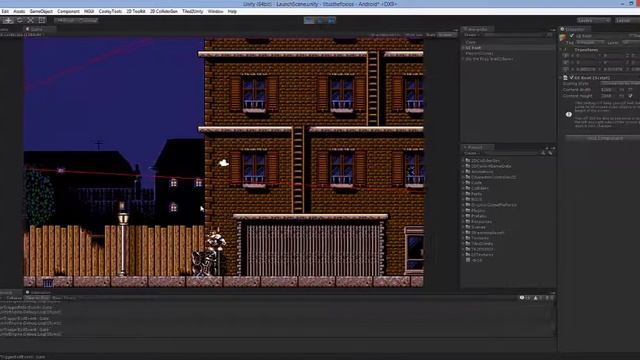
Task: Select the Code folder in Project
Action: [476, 183]
